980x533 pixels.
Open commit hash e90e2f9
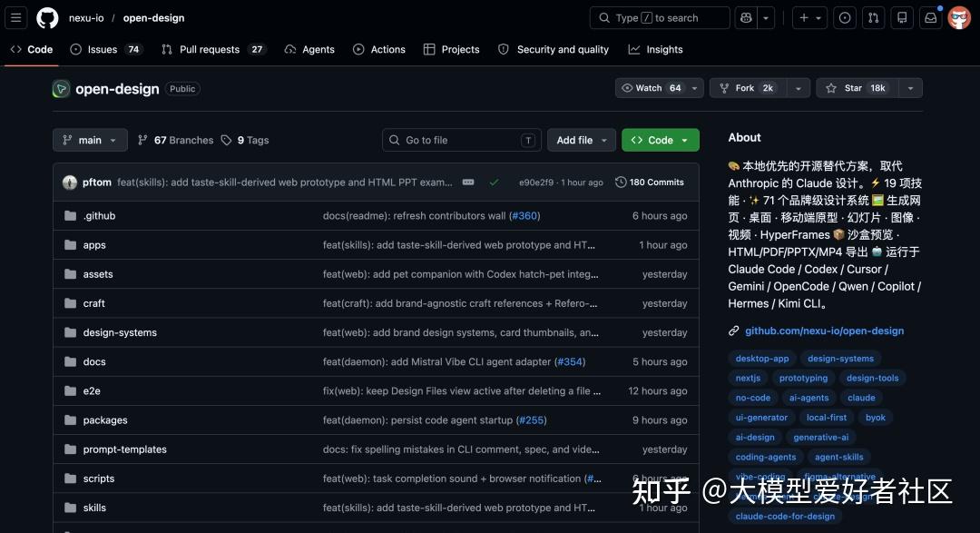(535, 183)
